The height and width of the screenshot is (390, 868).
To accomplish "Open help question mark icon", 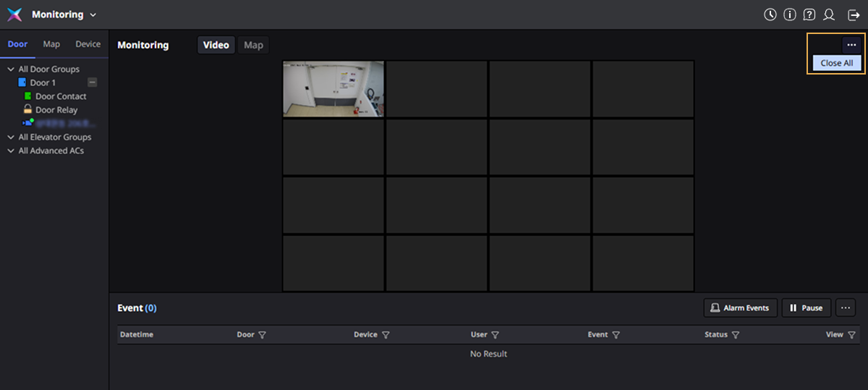I will (x=809, y=14).
